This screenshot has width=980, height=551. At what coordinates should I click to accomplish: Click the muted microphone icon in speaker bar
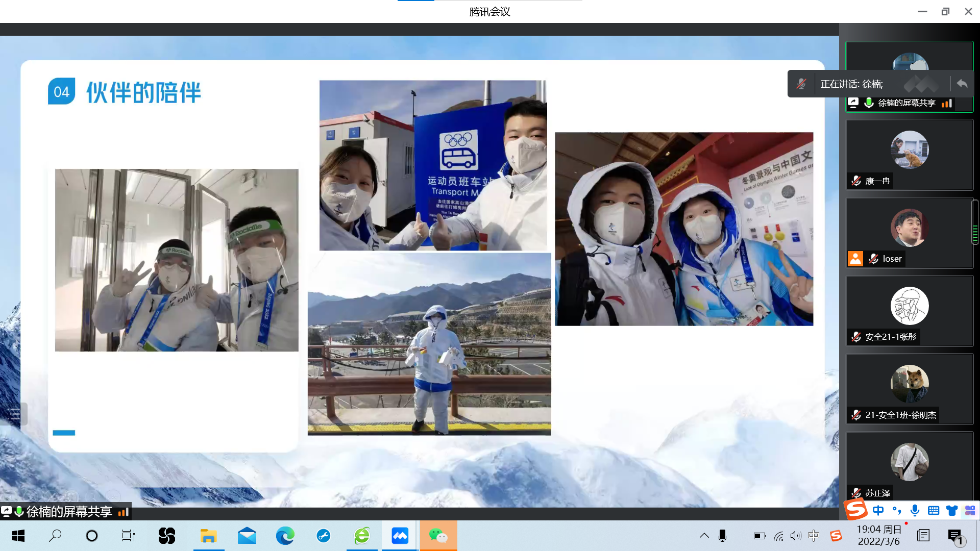[x=801, y=84]
